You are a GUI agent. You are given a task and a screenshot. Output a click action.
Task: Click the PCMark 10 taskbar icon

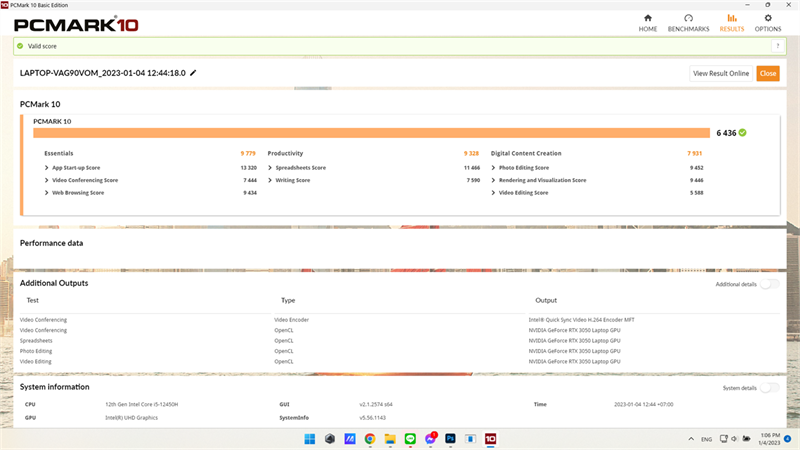pos(491,439)
